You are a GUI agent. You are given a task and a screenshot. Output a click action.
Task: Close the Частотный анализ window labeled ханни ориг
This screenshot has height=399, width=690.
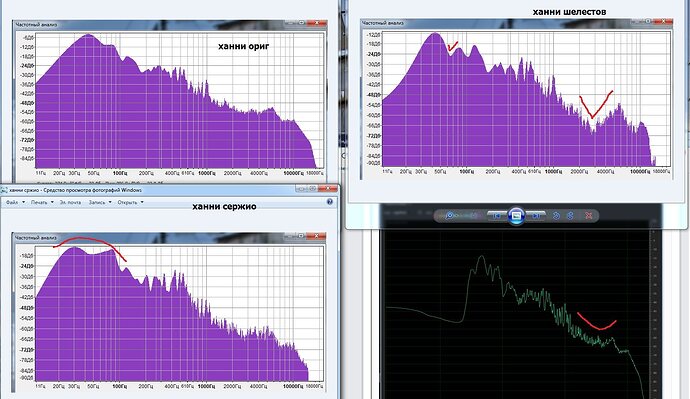(317, 23)
